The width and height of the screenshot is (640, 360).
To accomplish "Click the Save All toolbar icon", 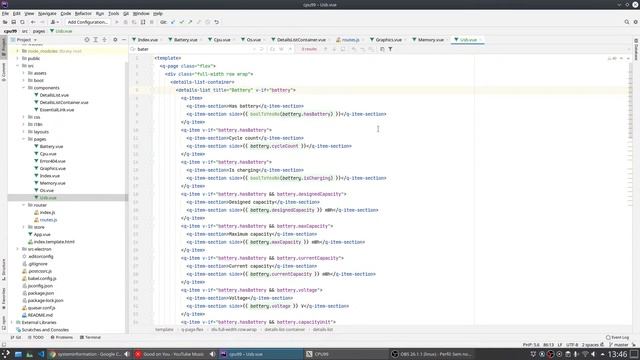I will (x=13, y=22).
